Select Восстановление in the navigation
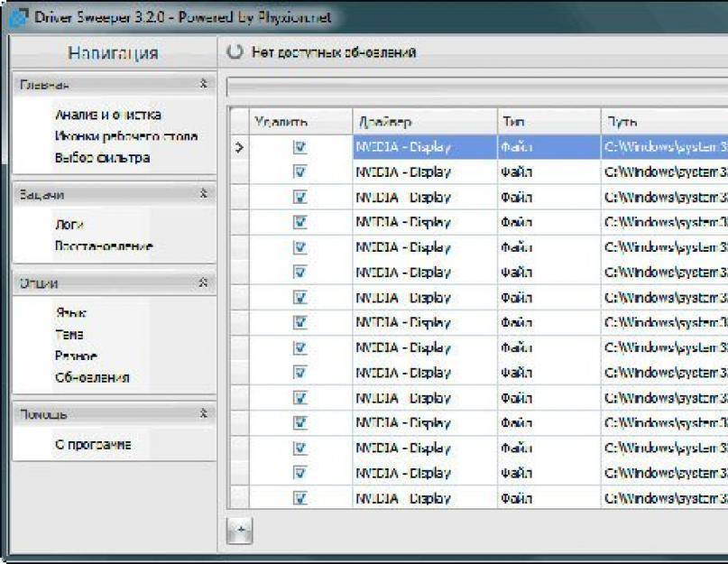728x564 pixels. coord(104,245)
